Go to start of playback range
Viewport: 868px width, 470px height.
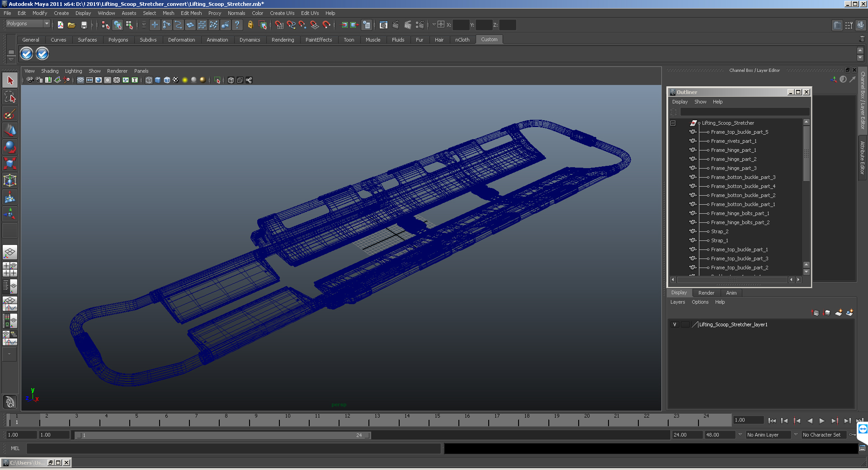point(772,421)
